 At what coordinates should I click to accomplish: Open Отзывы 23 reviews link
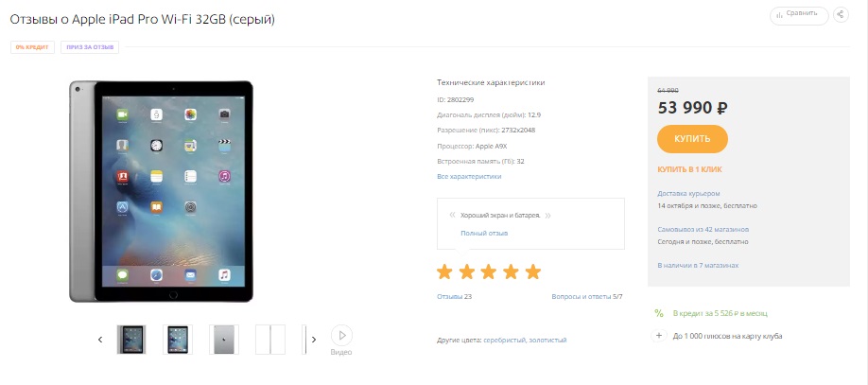coord(454,296)
